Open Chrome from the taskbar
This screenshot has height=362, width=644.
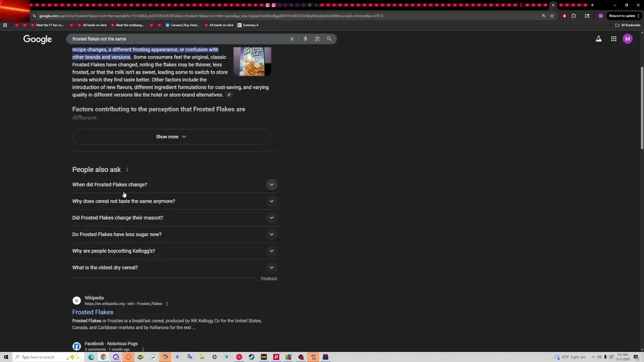click(x=104, y=357)
